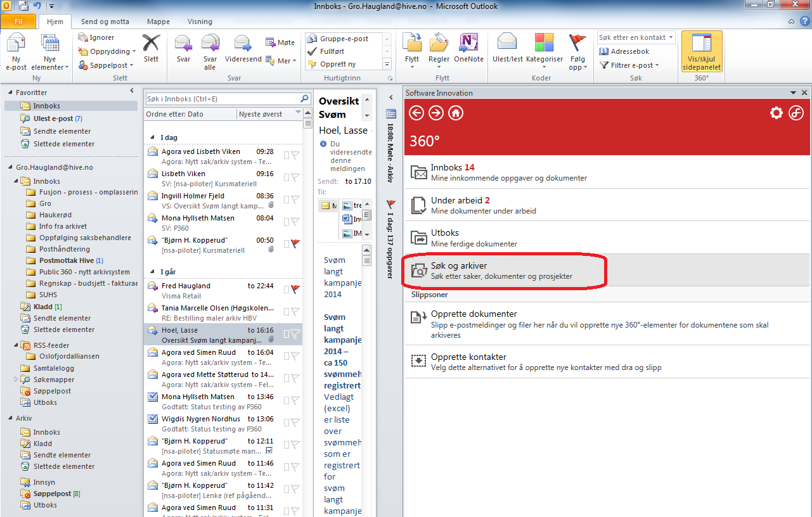This screenshot has height=517, width=812.
Task: Click the Møte meeting reply icon
Action: 280,42
